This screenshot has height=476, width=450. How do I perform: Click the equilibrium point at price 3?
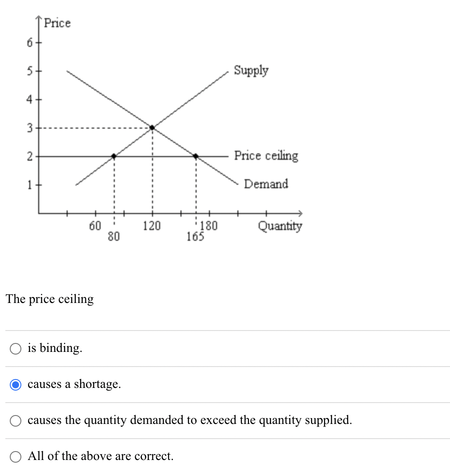point(152,127)
